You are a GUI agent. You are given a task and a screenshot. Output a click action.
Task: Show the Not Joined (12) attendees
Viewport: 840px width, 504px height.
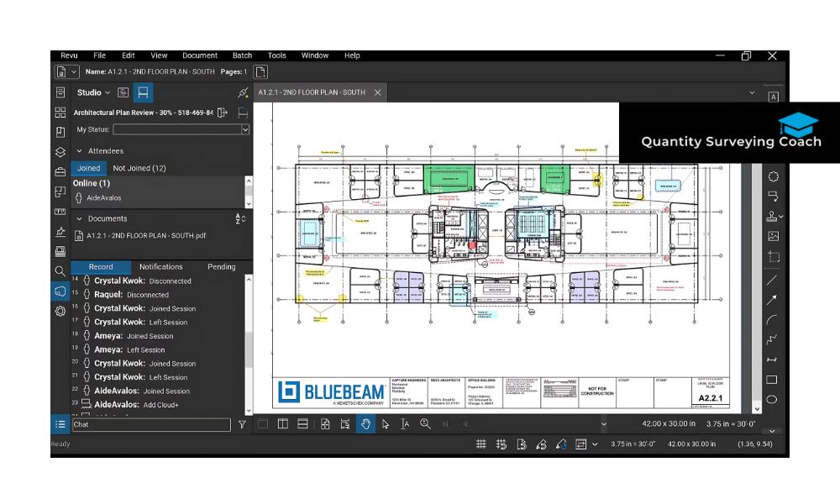click(x=139, y=168)
